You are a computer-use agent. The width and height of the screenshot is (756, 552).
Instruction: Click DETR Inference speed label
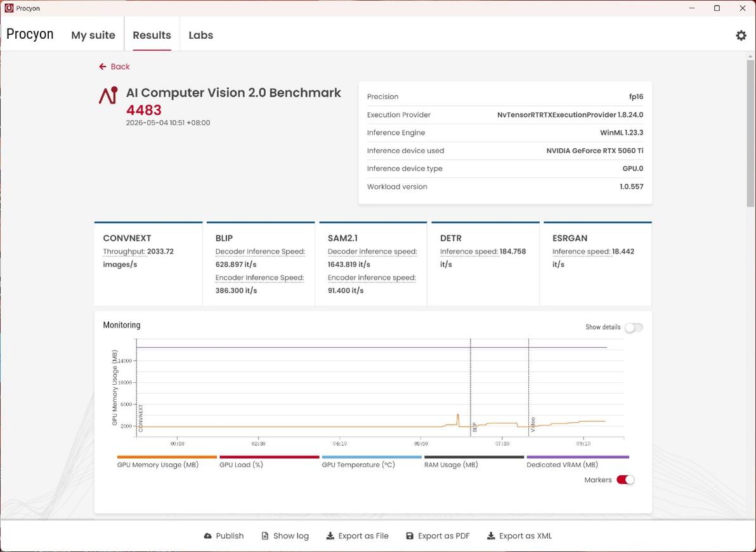coord(469,252)
